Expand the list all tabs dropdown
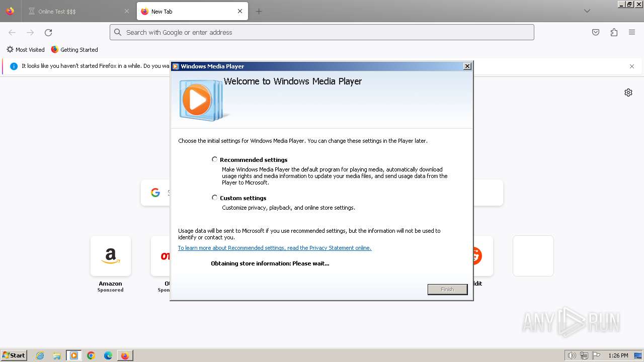The height and width of the screenshot is (362, 644). (587, 11)
